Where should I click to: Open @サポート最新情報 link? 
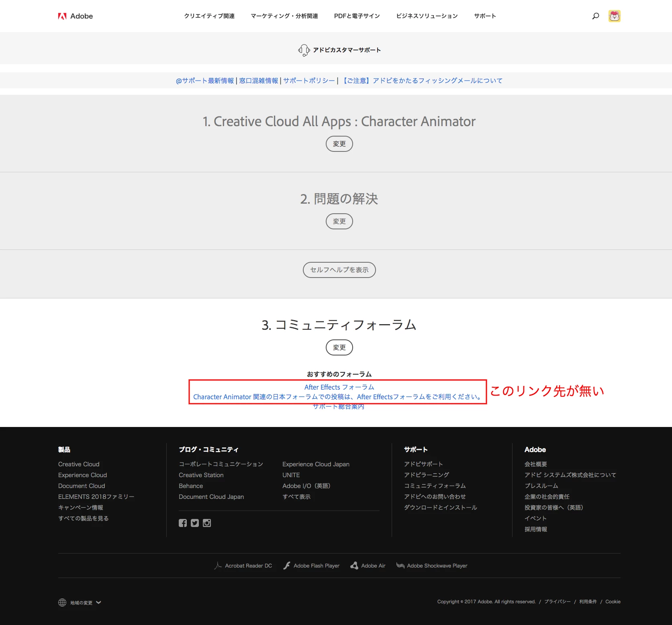205,81
